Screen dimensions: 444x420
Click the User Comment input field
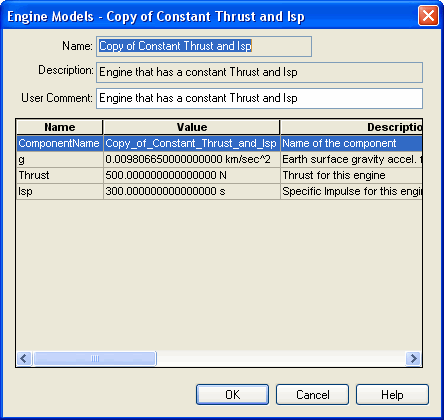(260, 98)
